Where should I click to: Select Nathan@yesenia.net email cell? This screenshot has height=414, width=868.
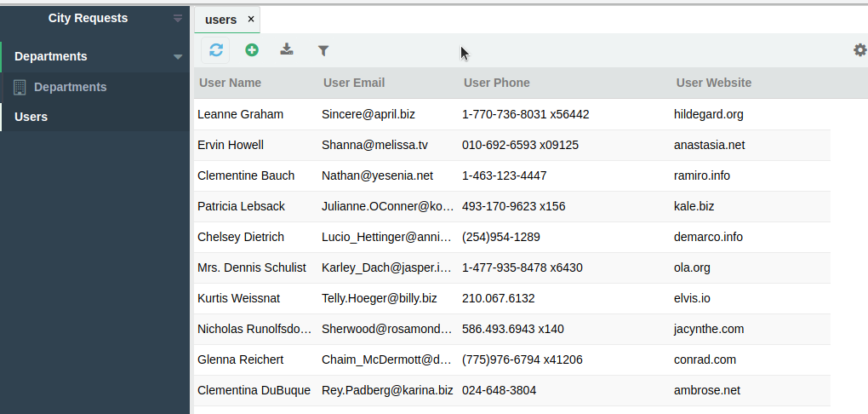[377, 175]
